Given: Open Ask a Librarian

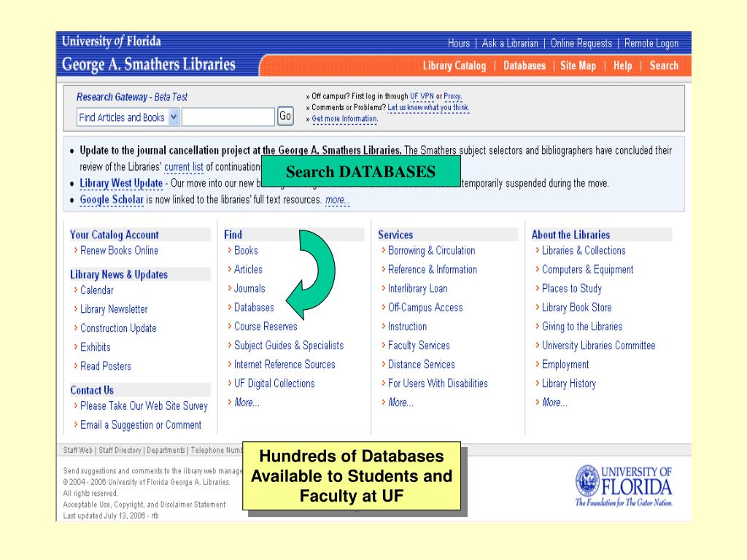Looking at the screenshot, I should tap(510, 43).
